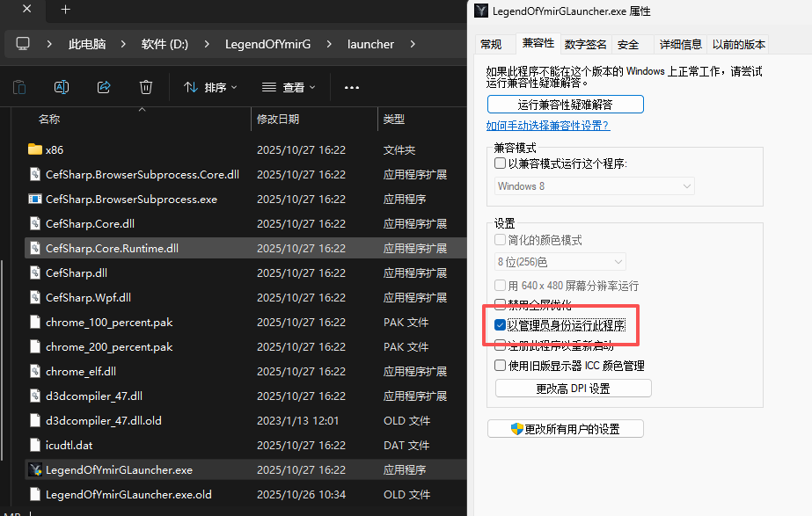
Task: Click the delete trash icon in toolbar
Action: (x=146, y=87)
